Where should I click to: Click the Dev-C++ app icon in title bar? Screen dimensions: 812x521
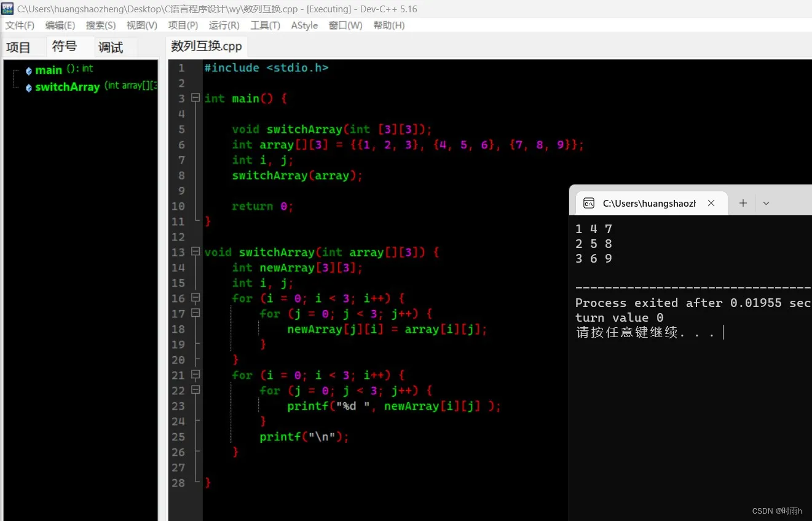coord(8,9)
